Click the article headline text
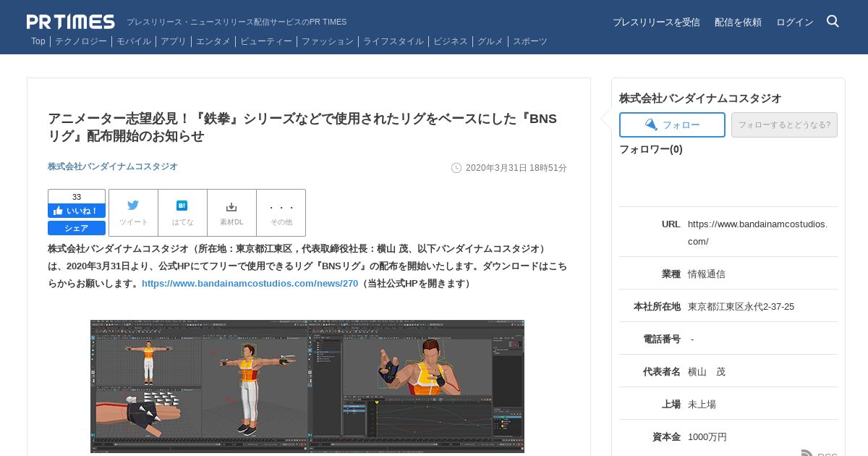This screenshot has width=868, height=456. pyautogui.click(x=302, y=127)
